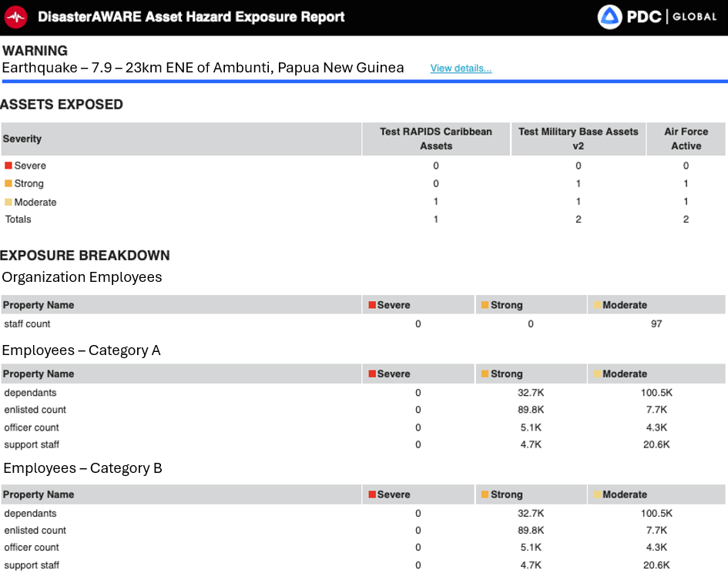Screen dimensions: 728x583
Task: Select the Severity column header
Action: coord(181,139)
